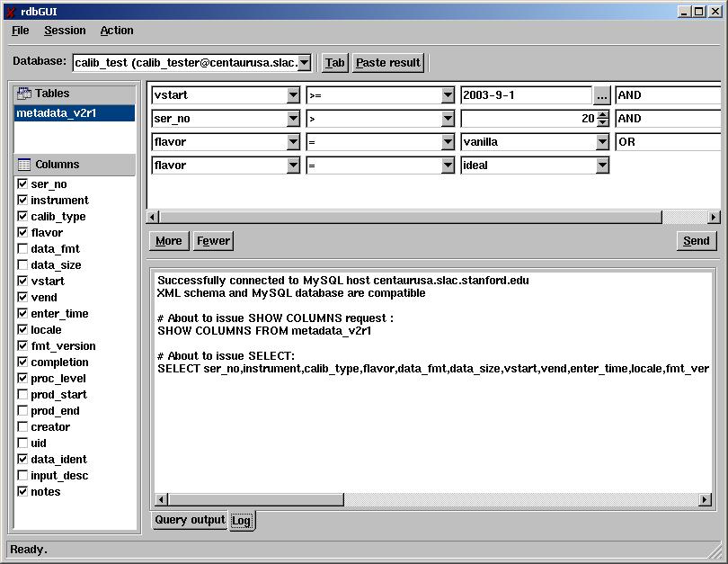The width and height of the screenshot is (728, 564).
Task: Uncheck the ser_no column checkbox
Action: point(22,184)
